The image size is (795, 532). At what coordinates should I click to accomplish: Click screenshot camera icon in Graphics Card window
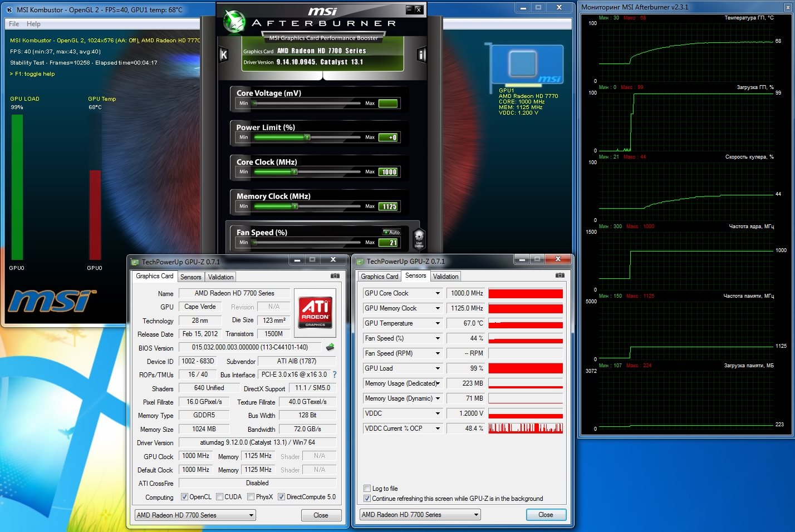coord(335,276)
